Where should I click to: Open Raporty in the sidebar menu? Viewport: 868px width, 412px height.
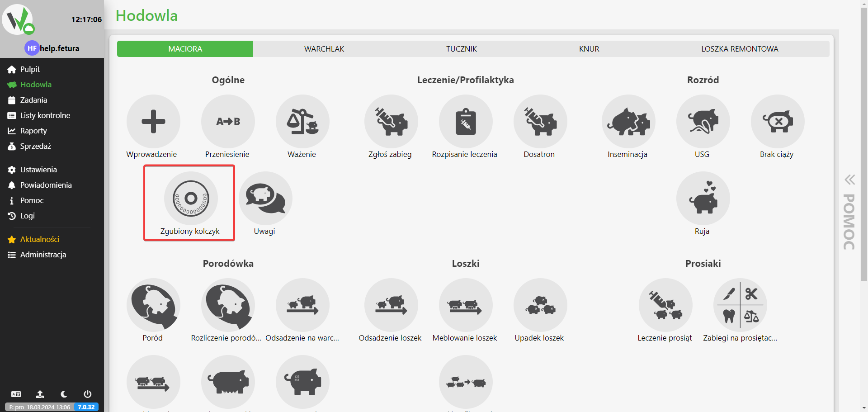pos(33,131)
